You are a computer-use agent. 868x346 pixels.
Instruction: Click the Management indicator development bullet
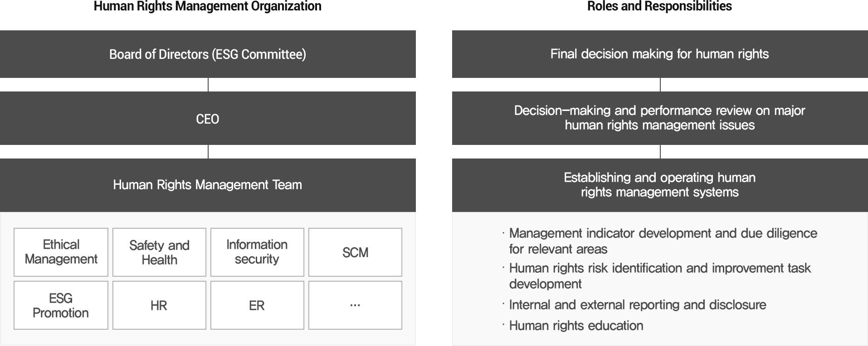(x=663, y=241)
